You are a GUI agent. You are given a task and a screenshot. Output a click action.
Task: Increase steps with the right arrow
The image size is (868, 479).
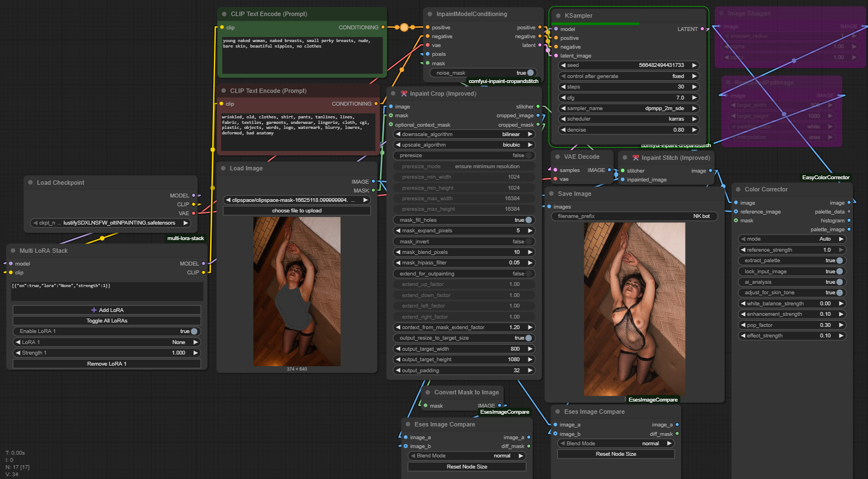(x=694, y=87)
